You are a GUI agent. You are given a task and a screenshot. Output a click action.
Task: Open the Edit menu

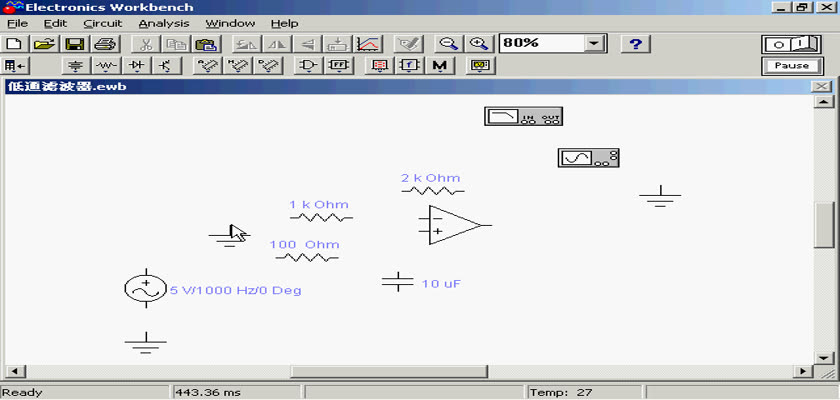click(x=55, y=24)
